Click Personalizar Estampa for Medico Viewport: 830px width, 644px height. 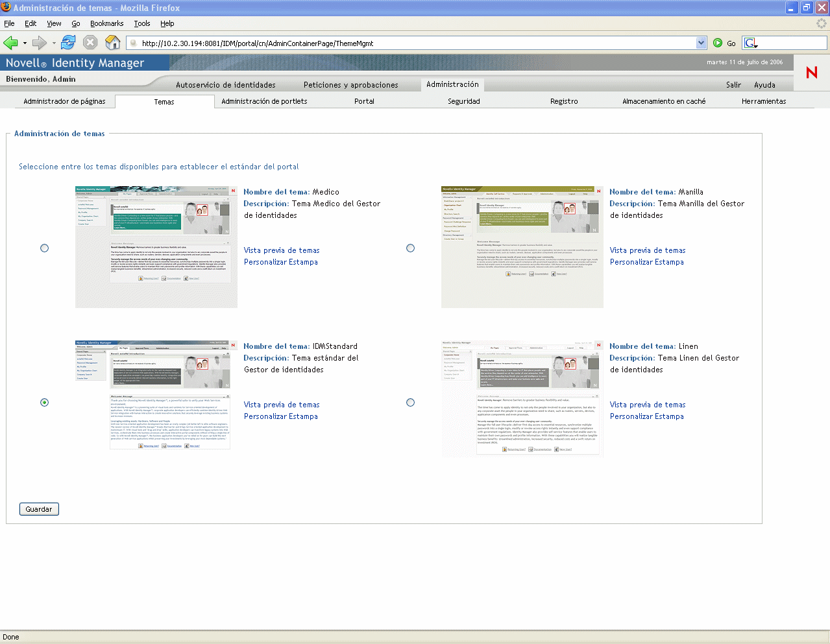[281, 262]
